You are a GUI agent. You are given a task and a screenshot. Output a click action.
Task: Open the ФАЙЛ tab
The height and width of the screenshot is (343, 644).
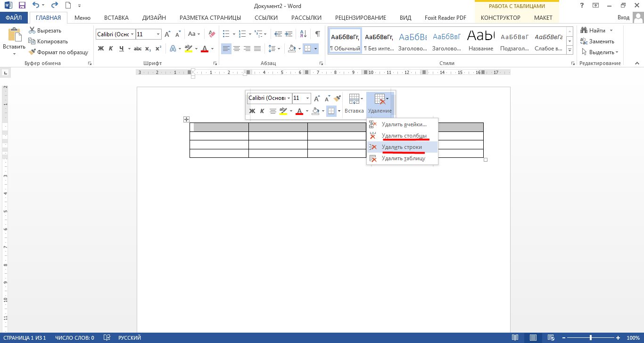(15, 18)
